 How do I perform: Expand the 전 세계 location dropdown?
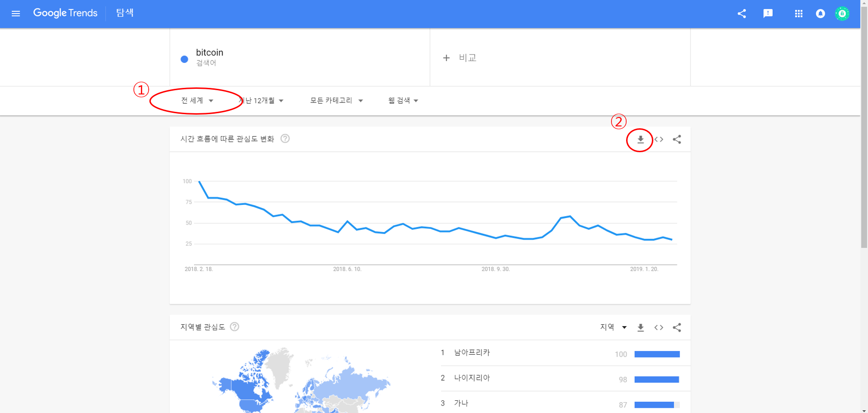click(197, 101)
